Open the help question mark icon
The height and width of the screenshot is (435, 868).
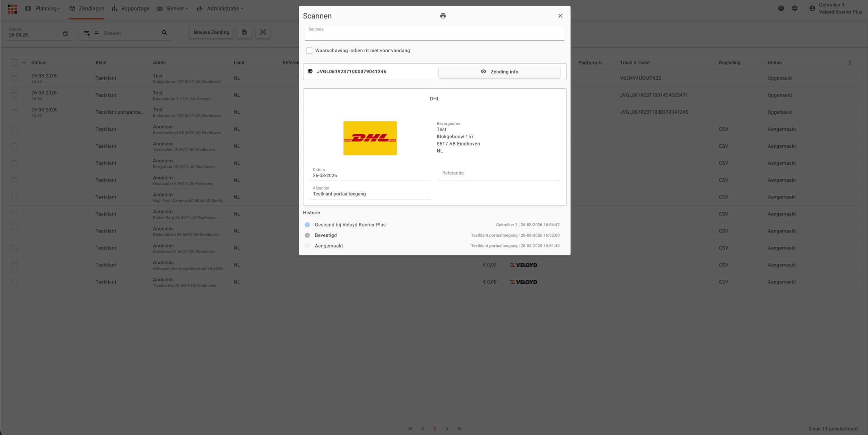pos(781,8)
